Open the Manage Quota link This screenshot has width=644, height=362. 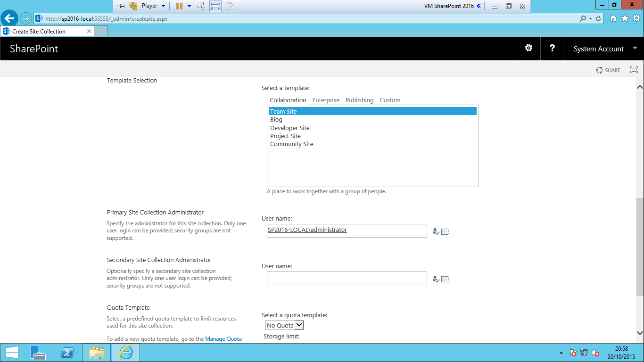click(x=223, y=338)
